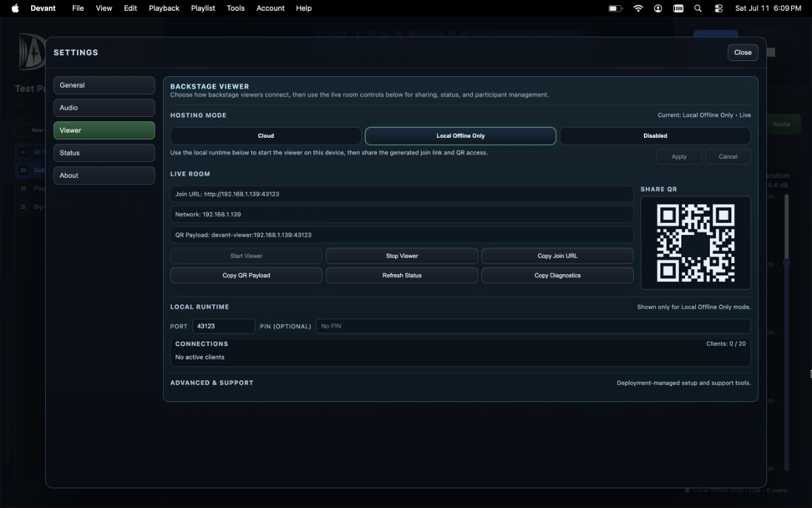812x508 pixels.
Task: Select Cloud hosting mode
Action: click(266, 136)
